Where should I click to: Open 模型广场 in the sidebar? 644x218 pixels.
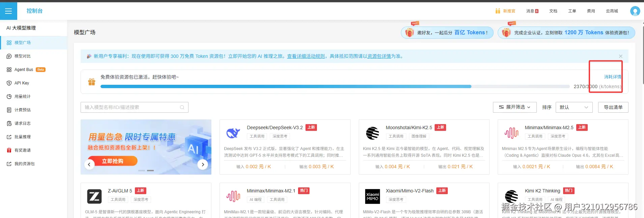point(33,43)
